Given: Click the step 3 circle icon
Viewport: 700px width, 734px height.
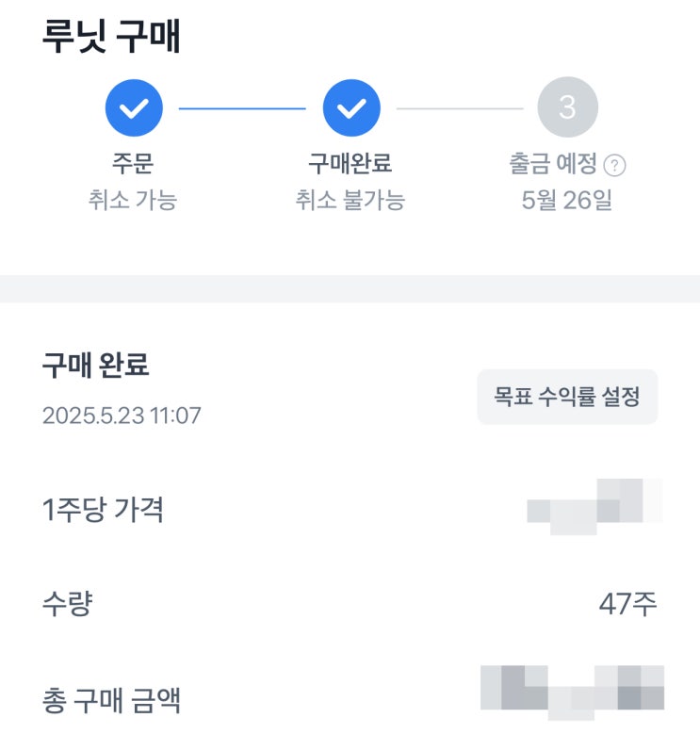Looking at the screenshot, I should click(567, 108).
